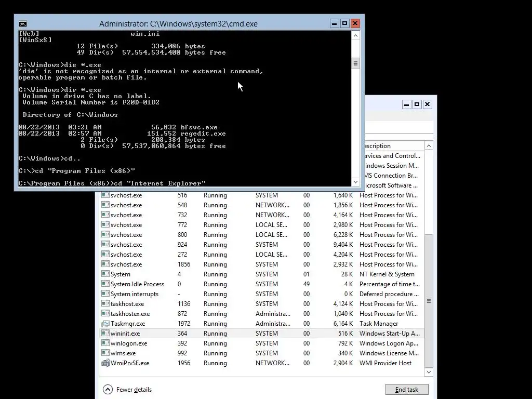Select the winlogon.exe process name
This screenshot has width=532, height=399.
tap(129, 343)
